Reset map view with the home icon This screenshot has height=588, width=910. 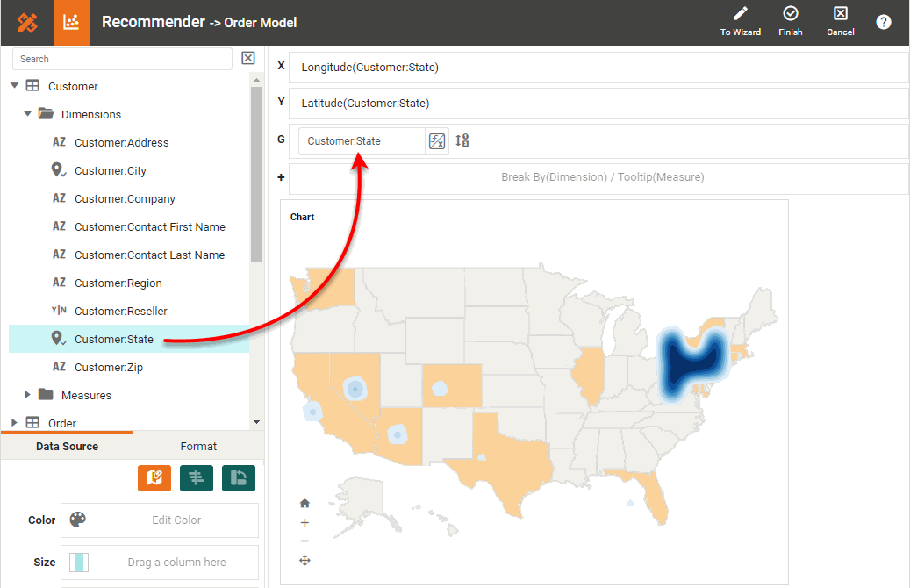coord(305,503)
